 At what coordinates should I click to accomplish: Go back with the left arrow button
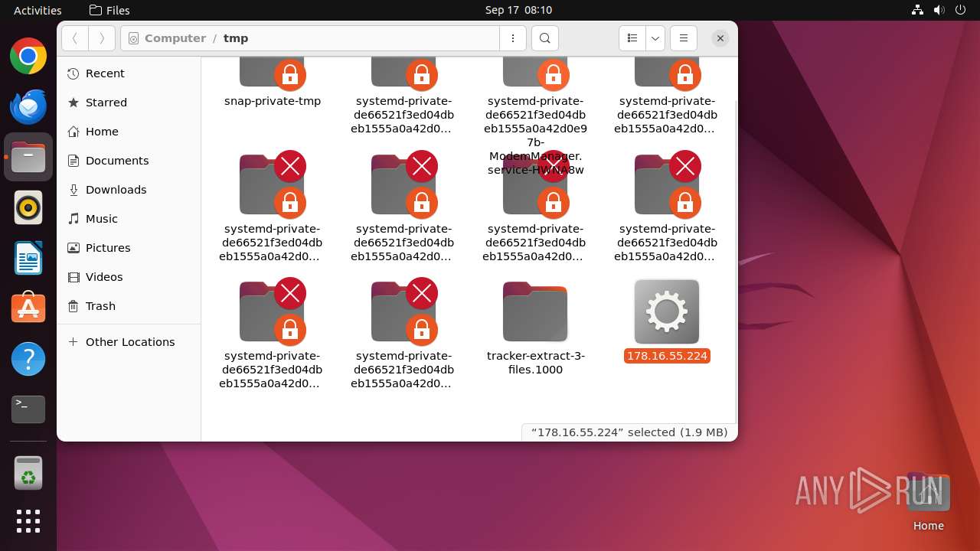click(74, 38)
